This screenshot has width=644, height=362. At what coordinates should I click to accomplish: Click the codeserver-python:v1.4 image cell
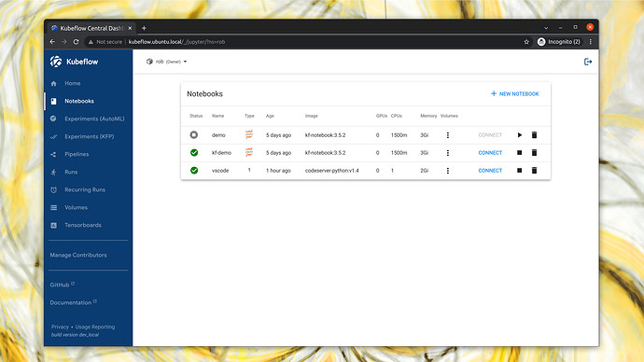click(x=332, y=171)
